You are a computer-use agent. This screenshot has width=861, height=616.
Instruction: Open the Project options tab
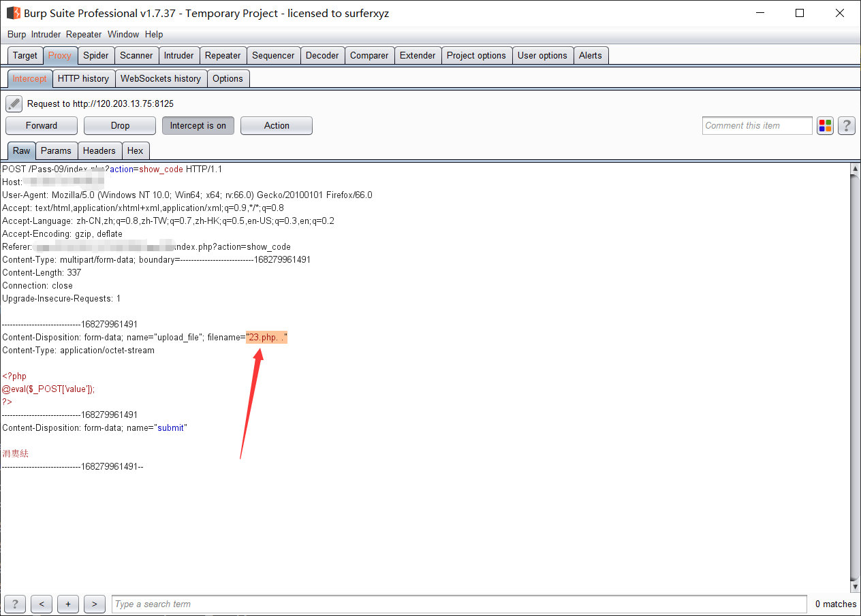point(476,55)
